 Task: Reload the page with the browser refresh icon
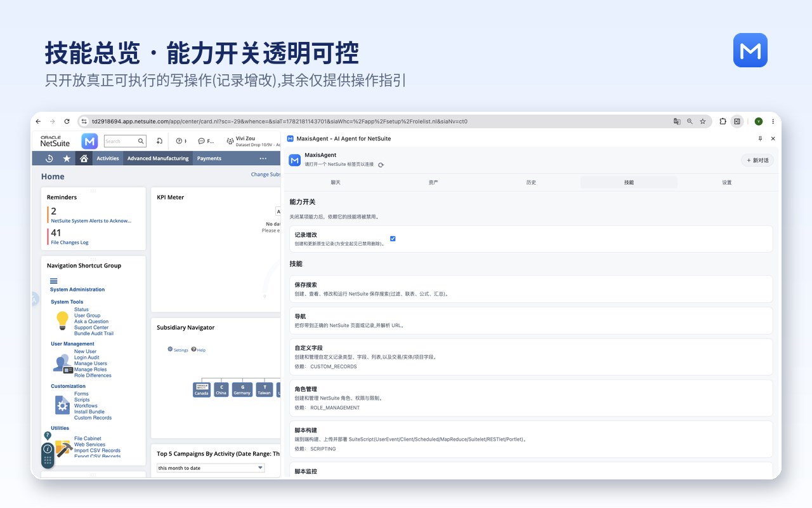(66, 121)
